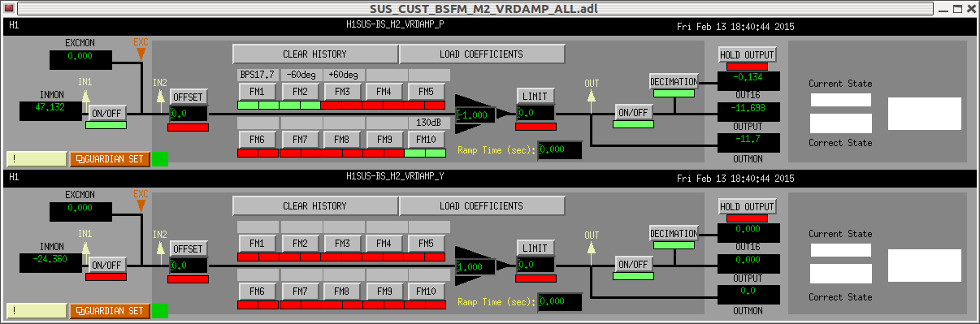Click orange EXC arrow in VRDAMP_P
Screen dimensions: 980x324
[x=141, y=54]
